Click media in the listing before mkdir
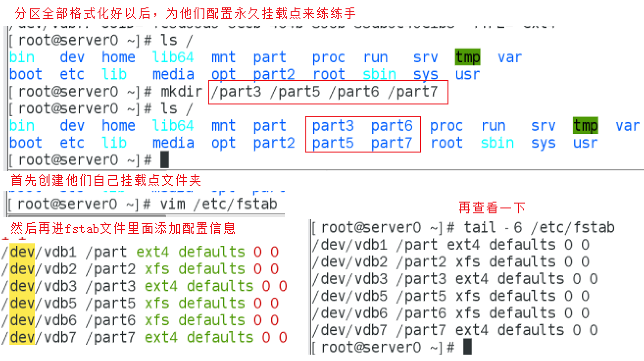The image size is (644, 361). tap(173, 75)
